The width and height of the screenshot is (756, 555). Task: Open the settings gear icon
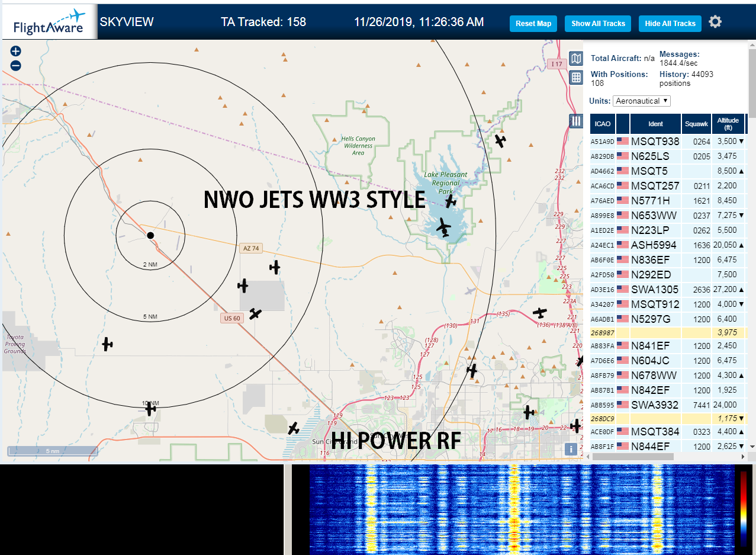[x=715, y=23]
